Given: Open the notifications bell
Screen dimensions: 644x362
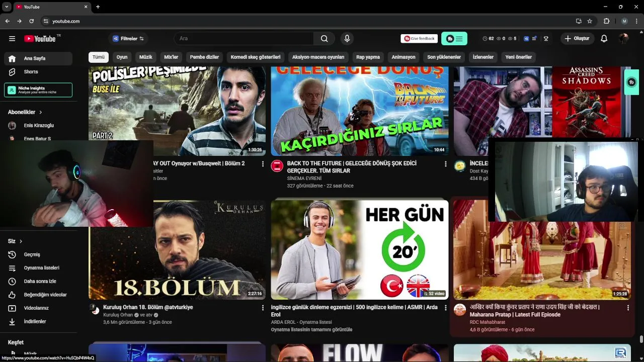Looking at the screenshot, I should (604, 39).
